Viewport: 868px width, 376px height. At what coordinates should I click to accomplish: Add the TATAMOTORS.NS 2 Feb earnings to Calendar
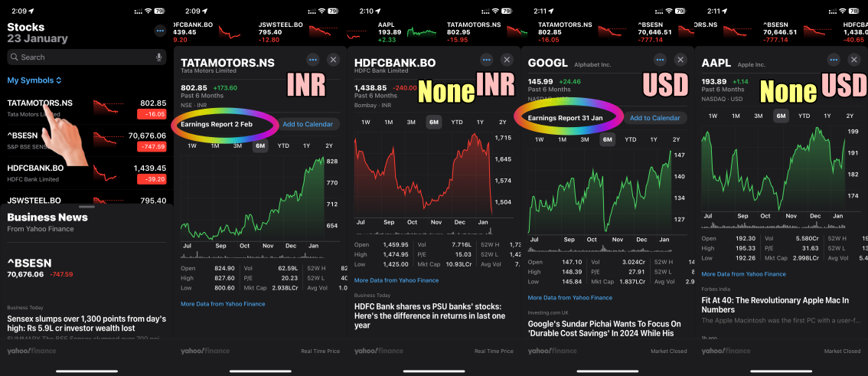tap(308, 124)
